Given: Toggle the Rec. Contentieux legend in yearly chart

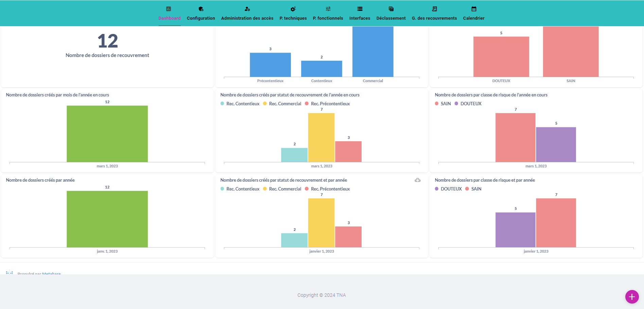Looking at the screenshot, I should [x=243, y=189].
